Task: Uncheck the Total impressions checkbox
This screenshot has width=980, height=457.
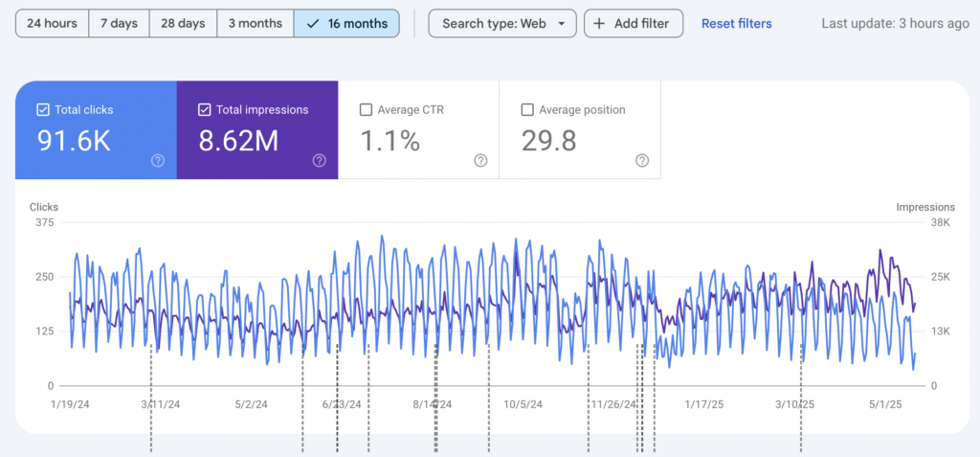Action: pyautogui.click(x=204, y=110)
